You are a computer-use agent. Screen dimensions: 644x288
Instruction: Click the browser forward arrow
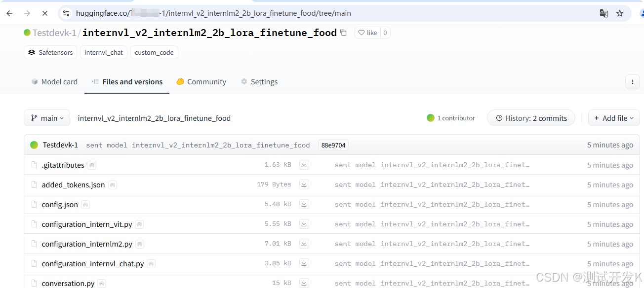point(27,13)
